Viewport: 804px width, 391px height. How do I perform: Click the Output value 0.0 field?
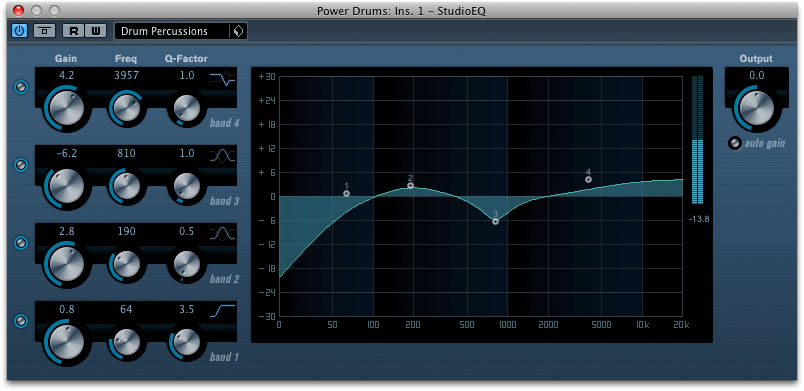tap(756, 76)
